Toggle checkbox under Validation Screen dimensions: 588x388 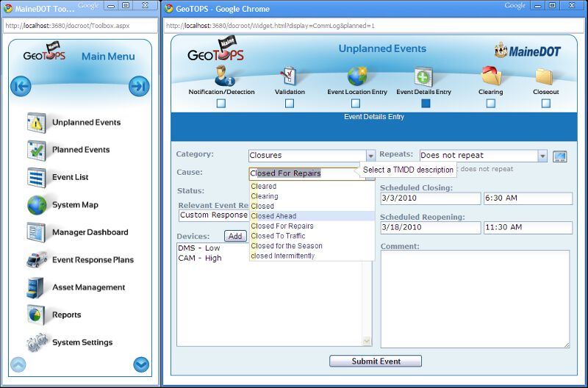click(x=290, y=103)
